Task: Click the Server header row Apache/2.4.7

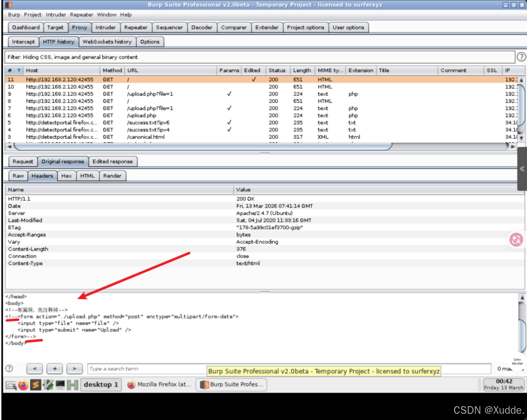Action: click(x=264, y=213)
